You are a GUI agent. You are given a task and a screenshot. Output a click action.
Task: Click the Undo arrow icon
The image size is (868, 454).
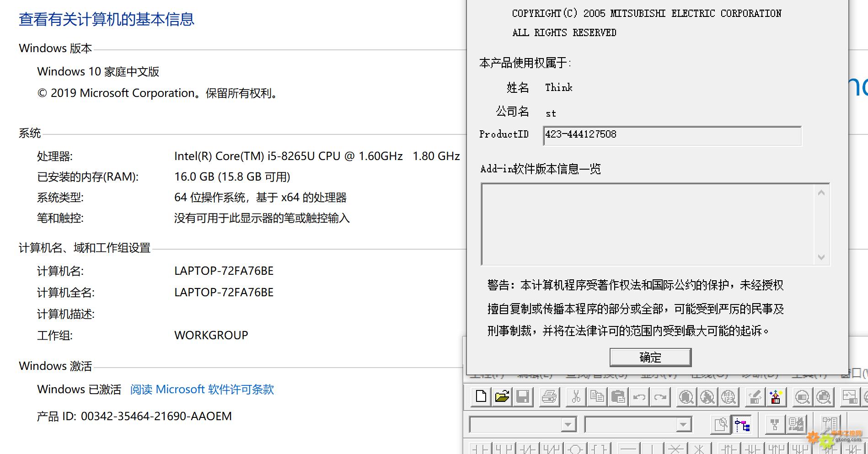click(x=639, y=396)
